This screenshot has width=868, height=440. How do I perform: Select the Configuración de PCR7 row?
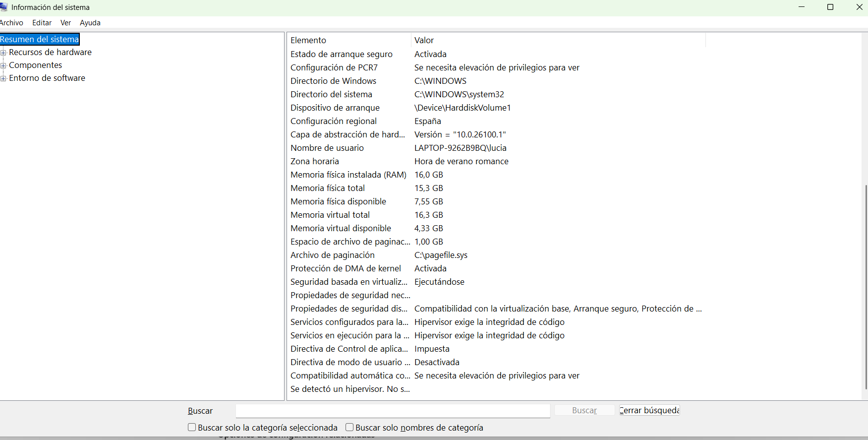pyautogui.click(x=496, y=67)
